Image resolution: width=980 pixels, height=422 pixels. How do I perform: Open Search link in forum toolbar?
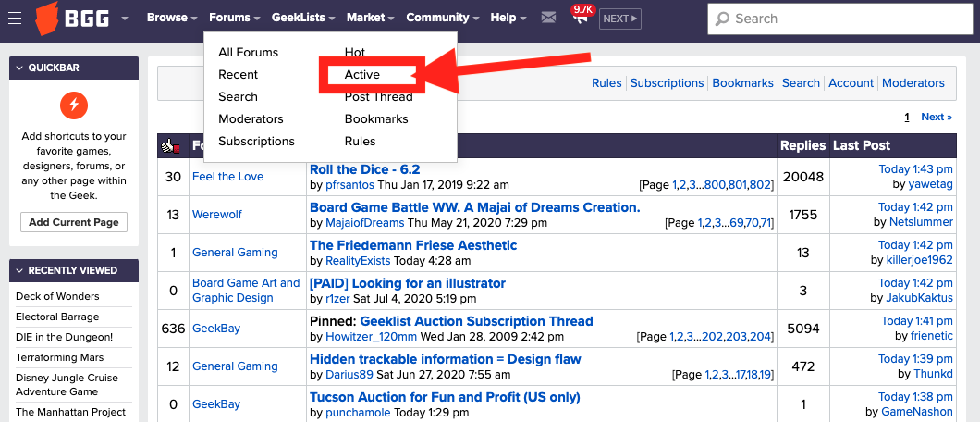click(x=802, y=83)
